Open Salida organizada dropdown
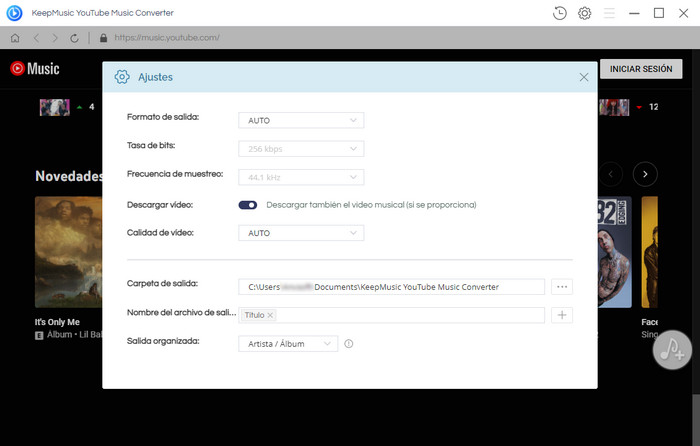This screenshot has height=446, width=700. (288, 344)
